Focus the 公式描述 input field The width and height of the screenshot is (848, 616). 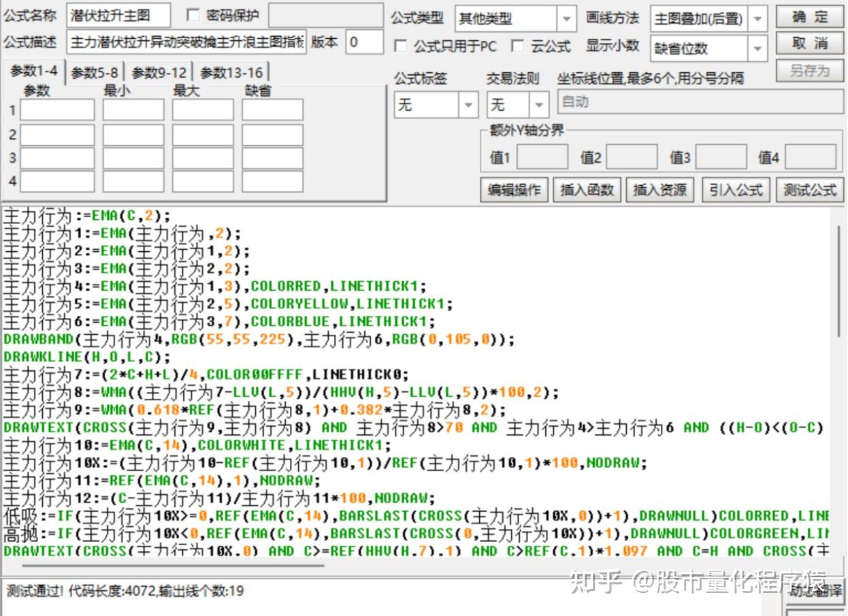pos(186,42)
